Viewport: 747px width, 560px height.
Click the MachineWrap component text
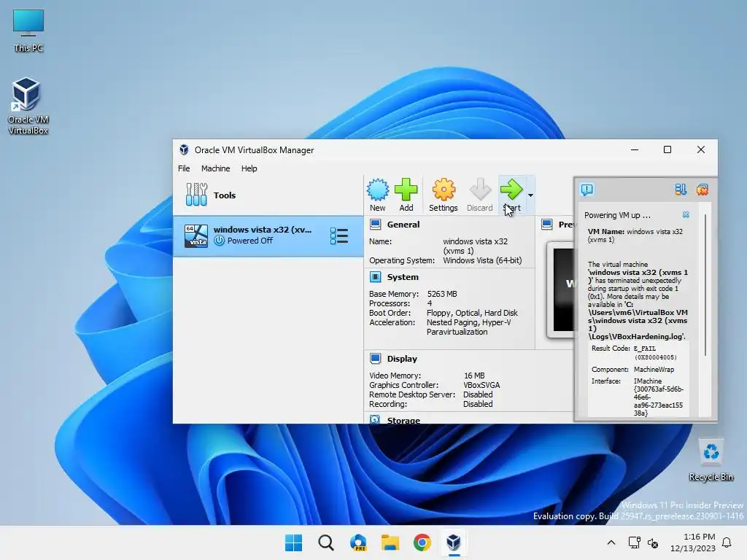[x=654, y=370]
